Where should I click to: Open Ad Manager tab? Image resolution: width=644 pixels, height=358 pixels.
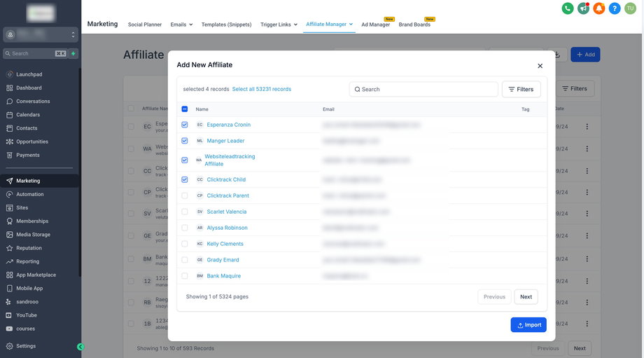click(x=375, y=25)
